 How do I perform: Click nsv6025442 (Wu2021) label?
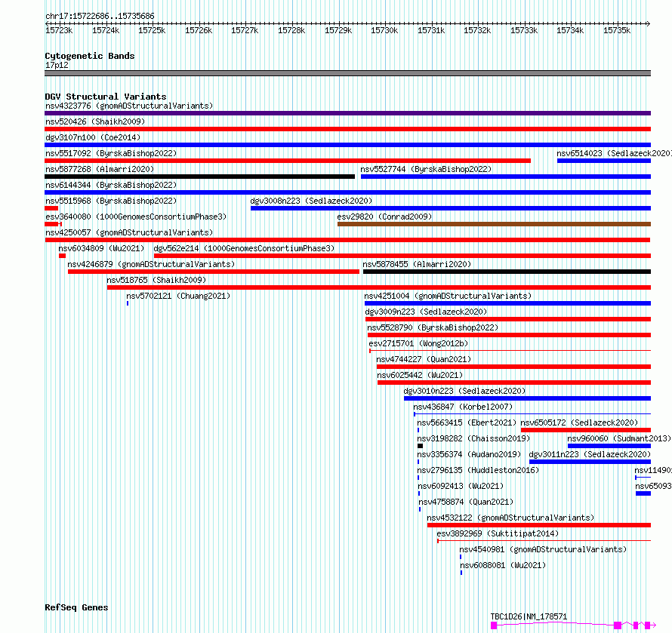(x=420, y=375)
